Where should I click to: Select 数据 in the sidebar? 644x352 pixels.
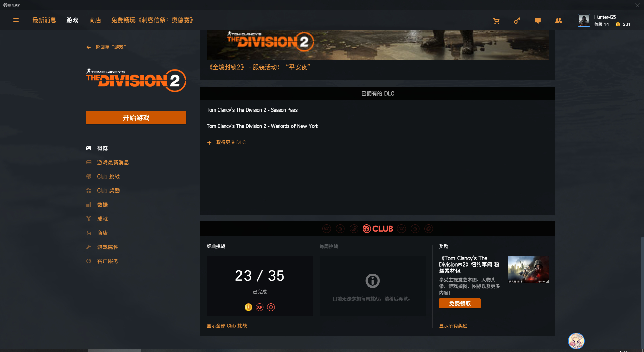(102, 205)
